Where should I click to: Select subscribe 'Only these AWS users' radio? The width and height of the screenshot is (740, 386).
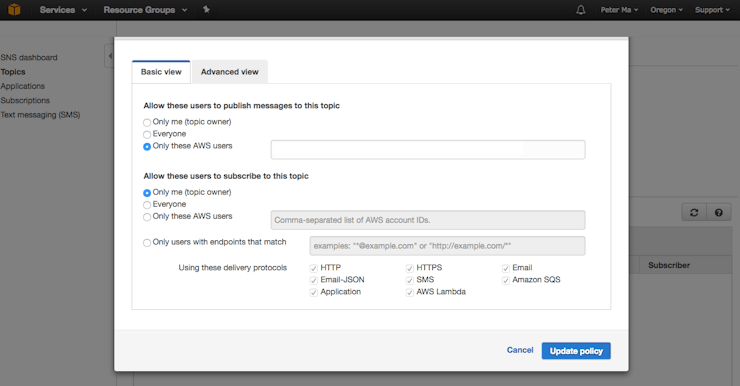coord(147,217)
